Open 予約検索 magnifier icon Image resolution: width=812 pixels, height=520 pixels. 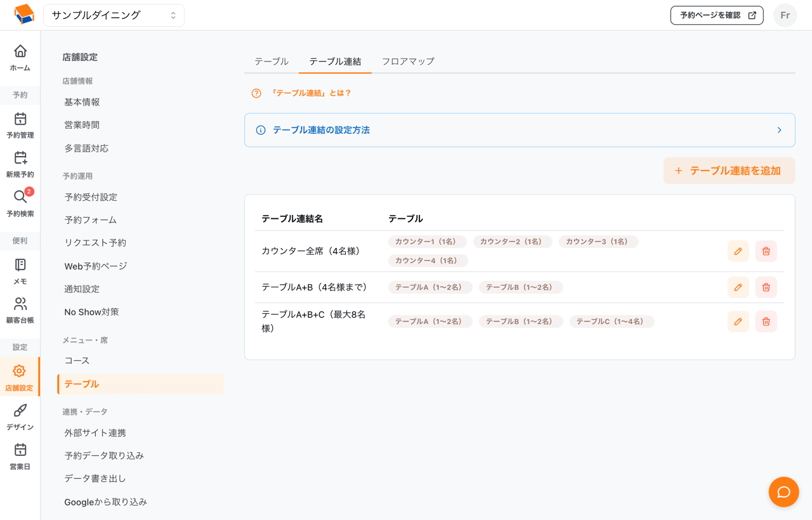point(20,197)
